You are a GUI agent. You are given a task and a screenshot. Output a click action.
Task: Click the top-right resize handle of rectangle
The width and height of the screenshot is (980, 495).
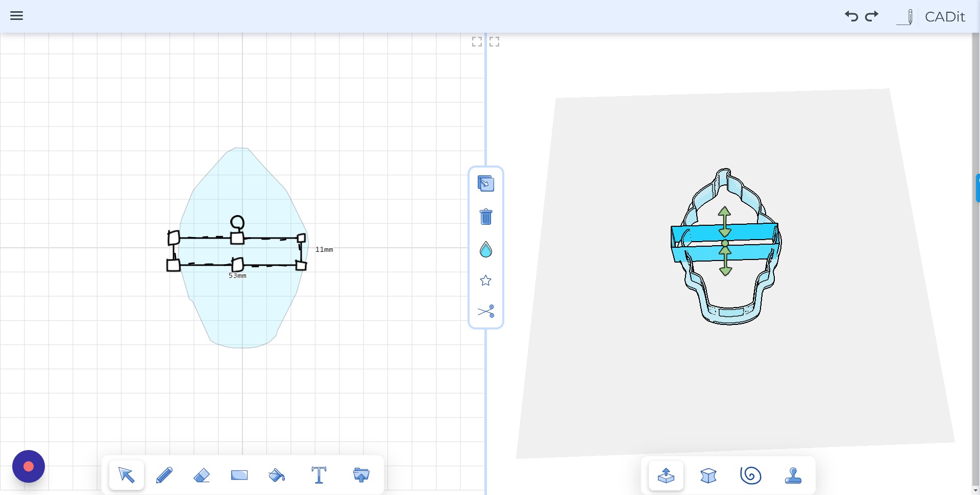(x=301, y=238)
